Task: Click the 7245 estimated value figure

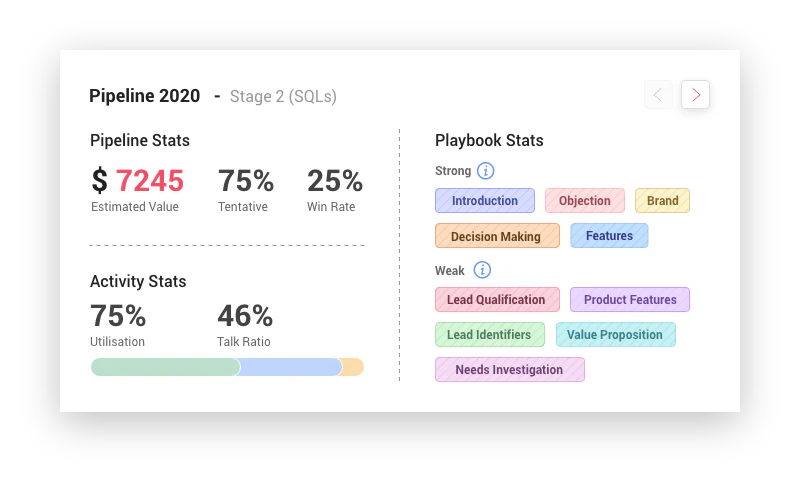Action: 150,181
